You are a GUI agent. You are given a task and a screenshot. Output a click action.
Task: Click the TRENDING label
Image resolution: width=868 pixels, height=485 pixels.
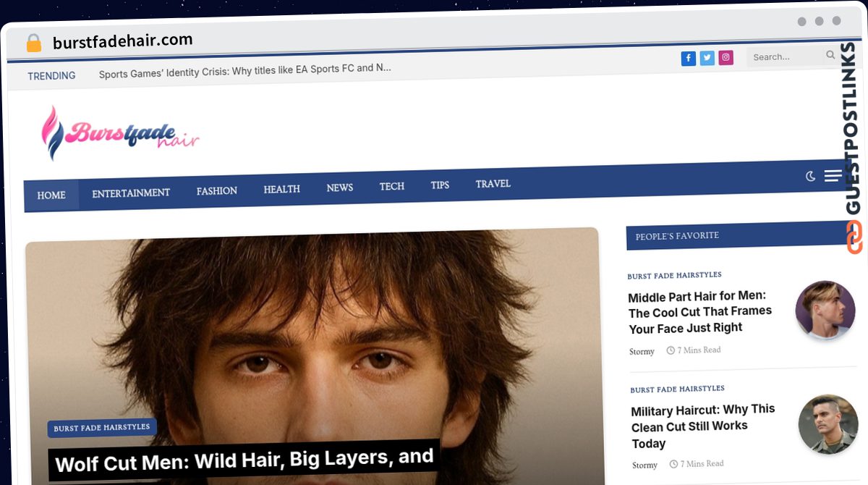coord(51,76)
